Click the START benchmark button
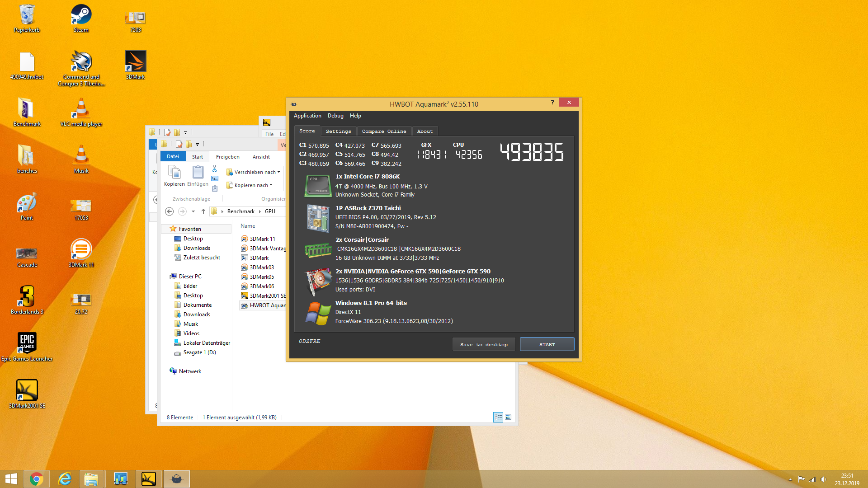Image resolution: width=868 pixels, height=488 pixels. tap(547, 344)
